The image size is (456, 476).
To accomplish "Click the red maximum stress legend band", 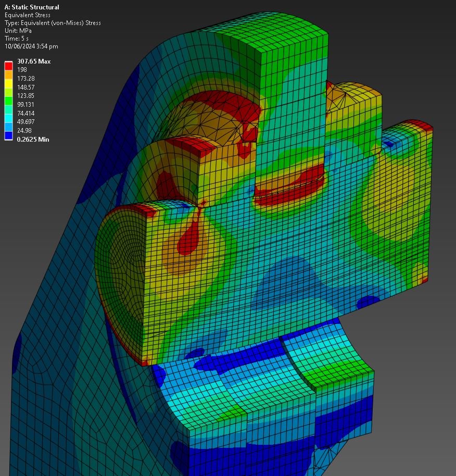I will coord(8,66).
